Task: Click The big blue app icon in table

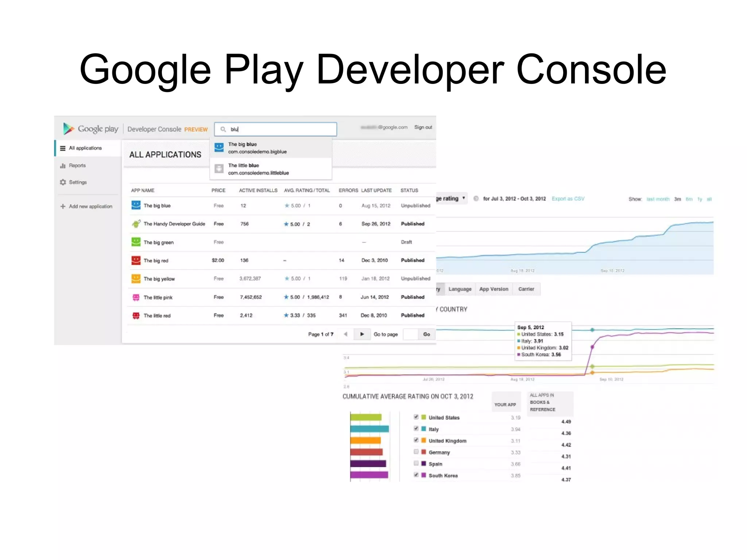Action: [x=136, y=205]
